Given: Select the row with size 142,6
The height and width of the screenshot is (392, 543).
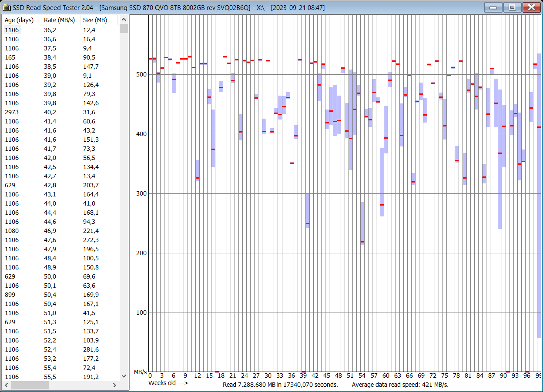Looking at the screenshot, I should point(61,103).
